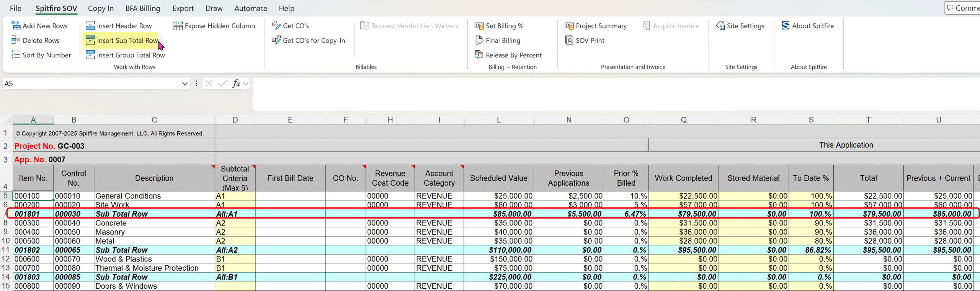Viewport: 980px width, 291px height.
Task: Open the Comments button at top right
Action: tap(962, 8)
